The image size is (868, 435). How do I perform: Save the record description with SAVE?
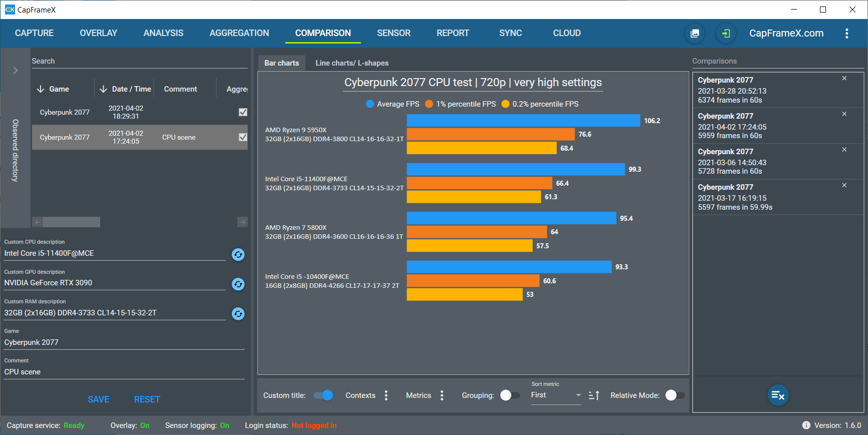pos(98,399)
